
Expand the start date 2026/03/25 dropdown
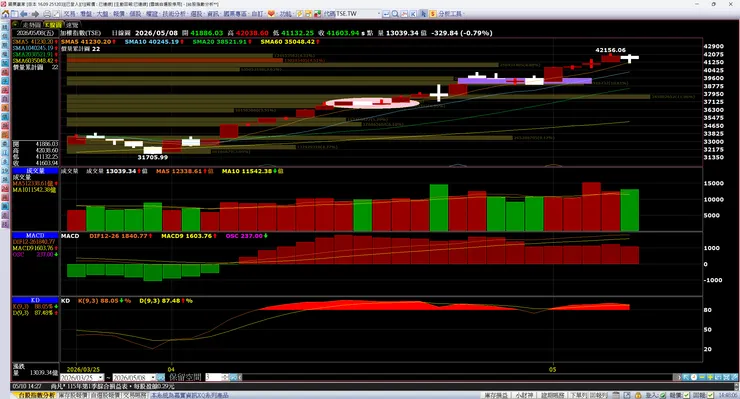101,377
